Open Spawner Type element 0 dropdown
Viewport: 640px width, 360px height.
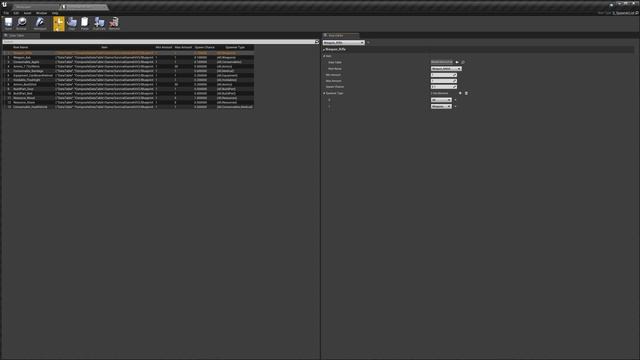click(x=441, y=100)
